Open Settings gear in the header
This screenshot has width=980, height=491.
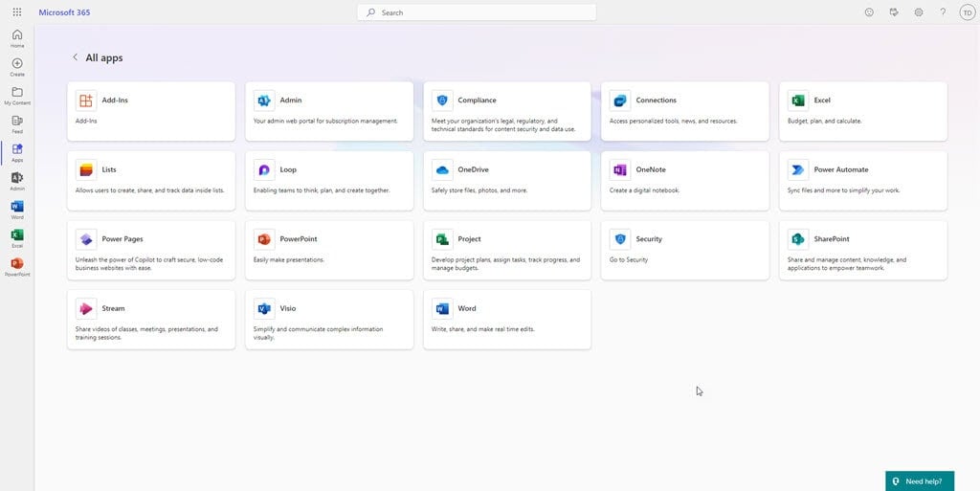click(x=918, y=12)
